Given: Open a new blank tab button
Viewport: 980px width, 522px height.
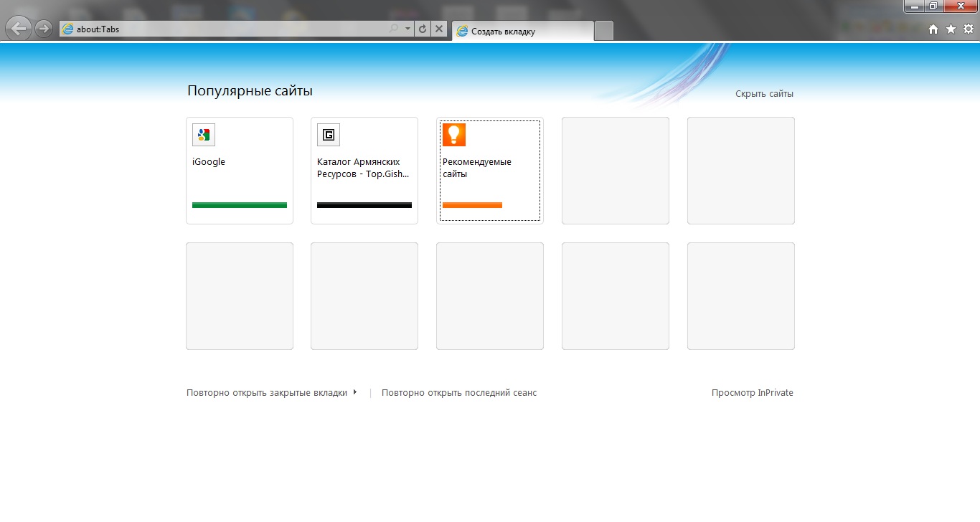Looking at the screenshot, I should 604,31.
